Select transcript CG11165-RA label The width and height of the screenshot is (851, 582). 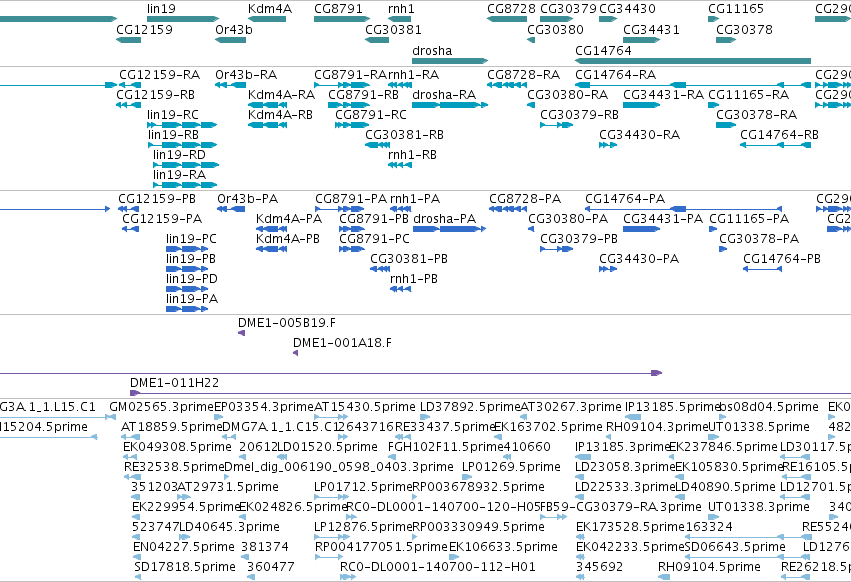click(748, 94)
